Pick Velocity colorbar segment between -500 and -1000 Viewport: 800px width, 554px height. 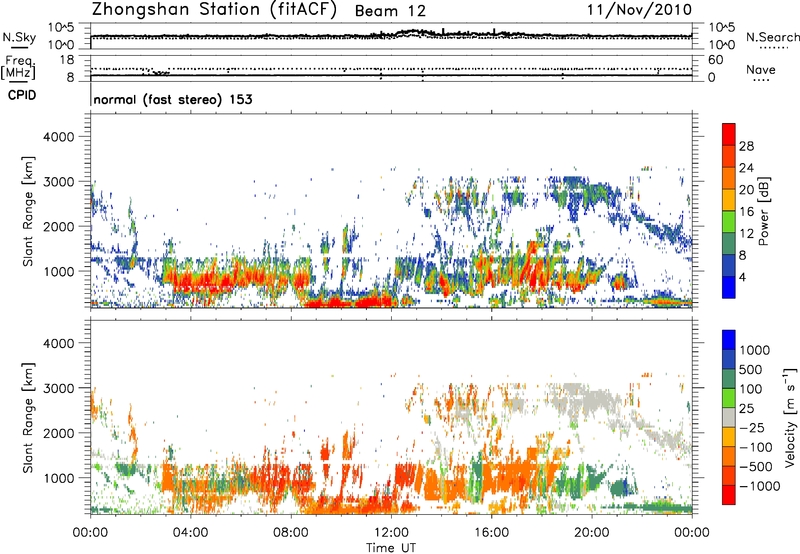[x=729, y=476]
